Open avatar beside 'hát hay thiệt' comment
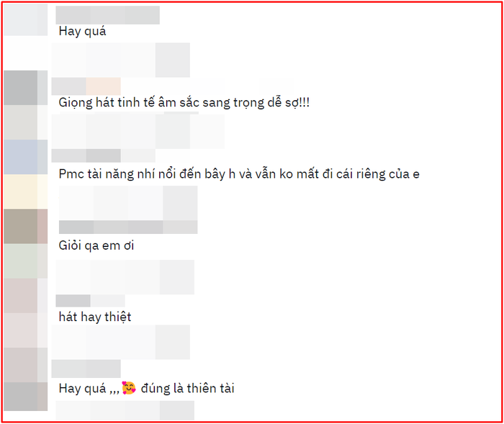 [x=26, y=296]
